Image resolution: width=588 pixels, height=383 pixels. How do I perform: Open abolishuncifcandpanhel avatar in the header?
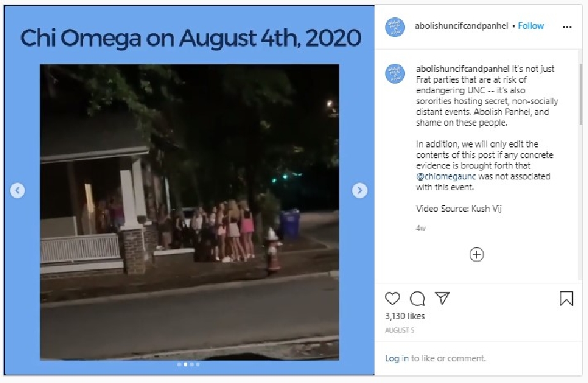tap(395, 27)
